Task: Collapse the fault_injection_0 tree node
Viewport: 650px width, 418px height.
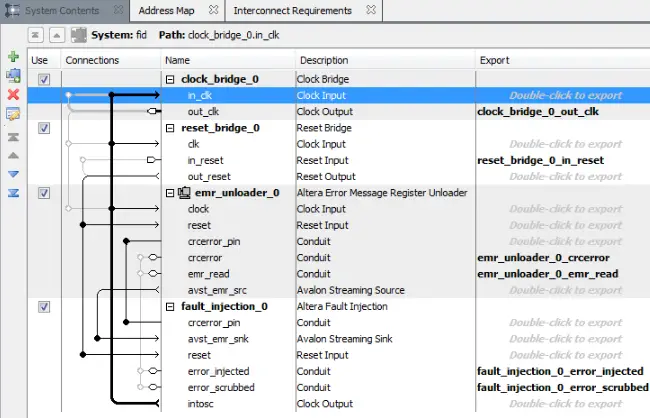Action: 170,306
